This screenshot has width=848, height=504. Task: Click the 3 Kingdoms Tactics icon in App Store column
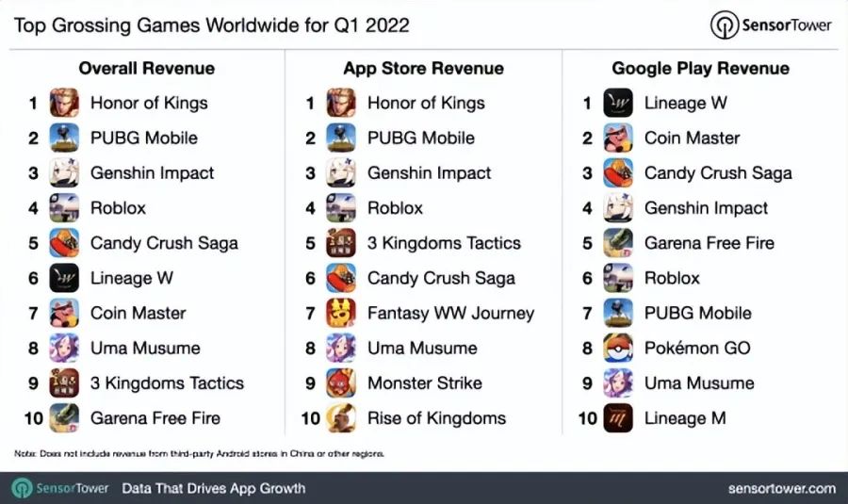pos(341,243)
